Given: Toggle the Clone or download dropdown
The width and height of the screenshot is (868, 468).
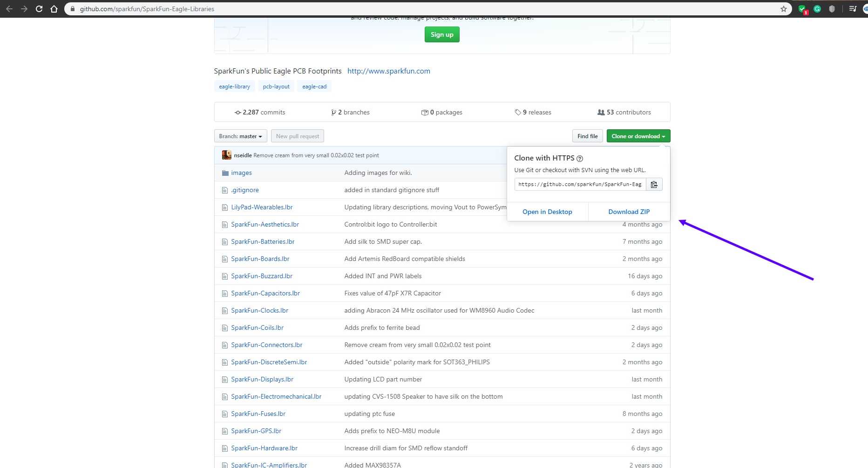Looking at the screenshot, I should (638, 136).
